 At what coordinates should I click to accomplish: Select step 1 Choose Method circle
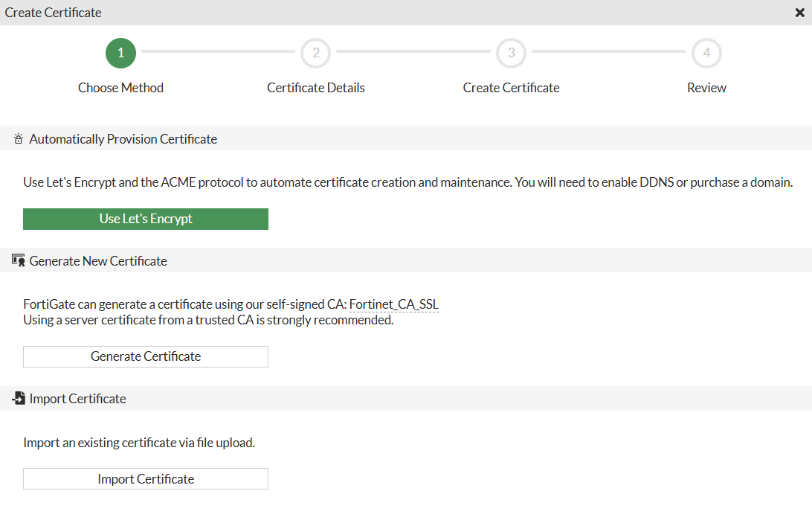120,53
